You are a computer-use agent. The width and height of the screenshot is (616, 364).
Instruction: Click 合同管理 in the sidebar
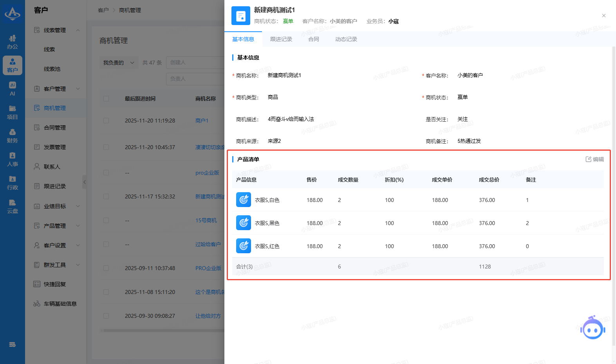(55, 128)
